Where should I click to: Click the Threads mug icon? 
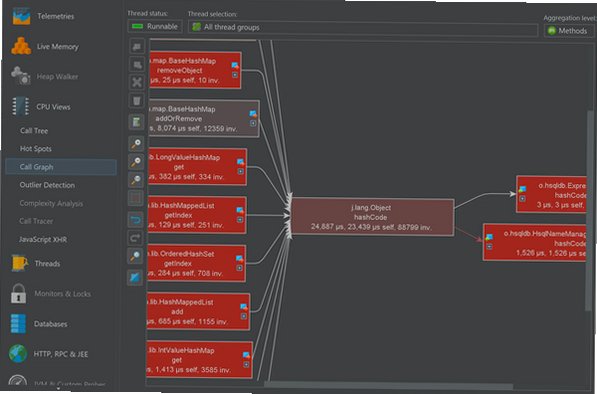pos(20,263)
